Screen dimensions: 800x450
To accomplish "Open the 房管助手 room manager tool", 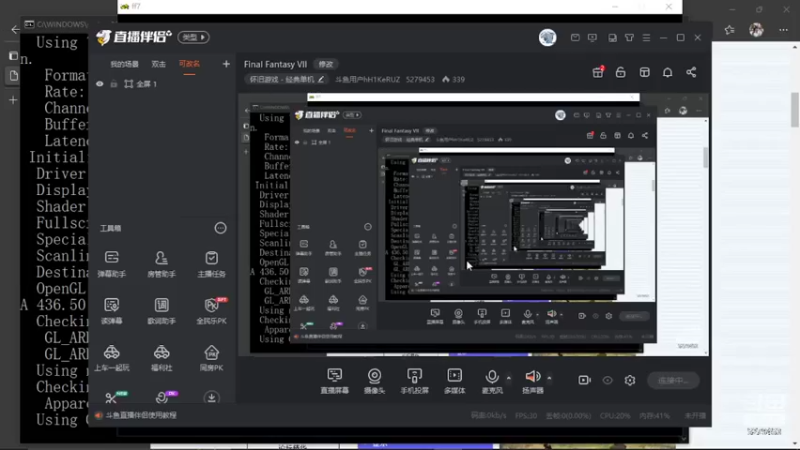I will pos(161,264).
